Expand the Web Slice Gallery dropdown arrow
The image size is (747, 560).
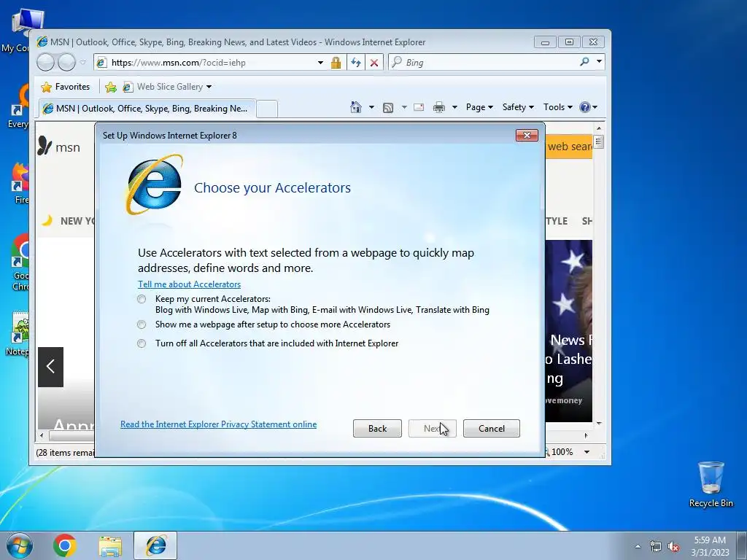coord(209,87)
